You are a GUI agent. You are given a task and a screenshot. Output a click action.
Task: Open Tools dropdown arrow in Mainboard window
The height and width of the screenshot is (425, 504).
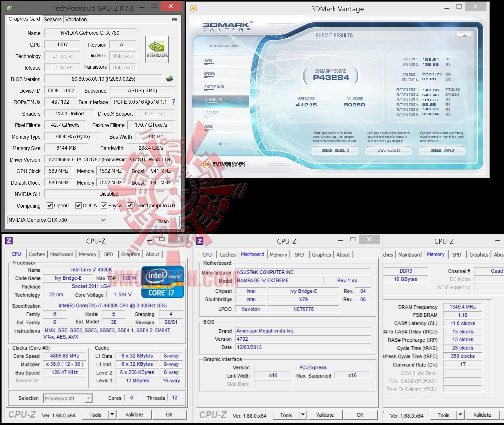tap(303, 415)
